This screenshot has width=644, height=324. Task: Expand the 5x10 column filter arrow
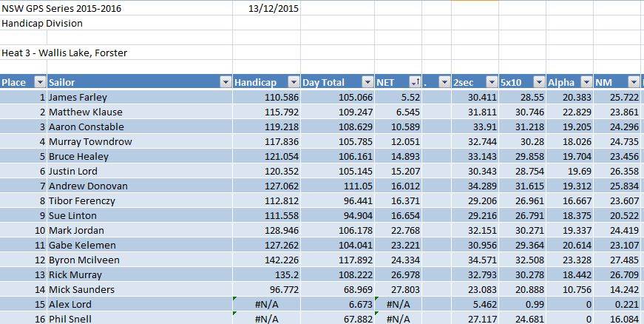538,82
